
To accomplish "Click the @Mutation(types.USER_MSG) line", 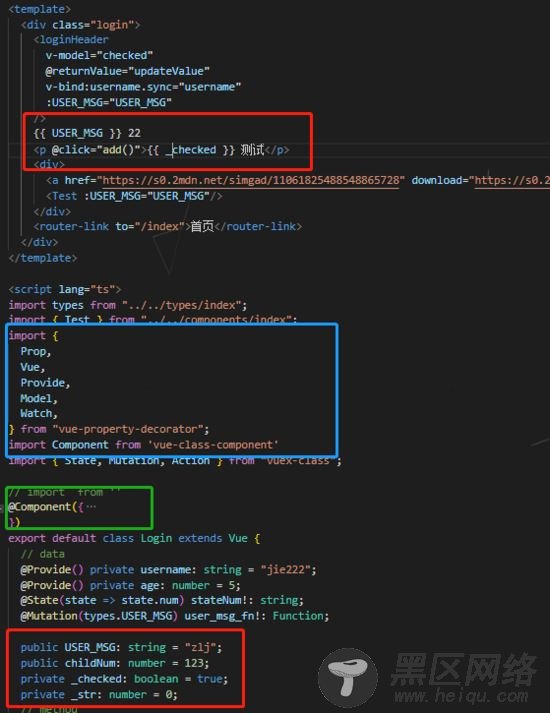I will pyautogui.click(x=175, y=616).
